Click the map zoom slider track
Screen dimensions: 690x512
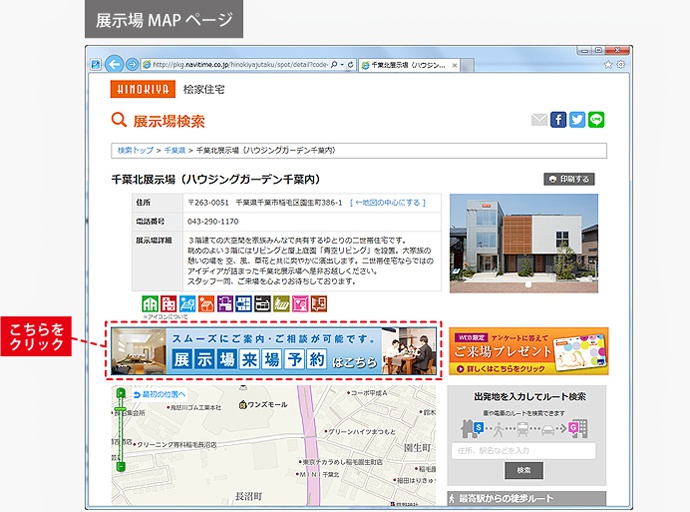[x=120, y=440]
